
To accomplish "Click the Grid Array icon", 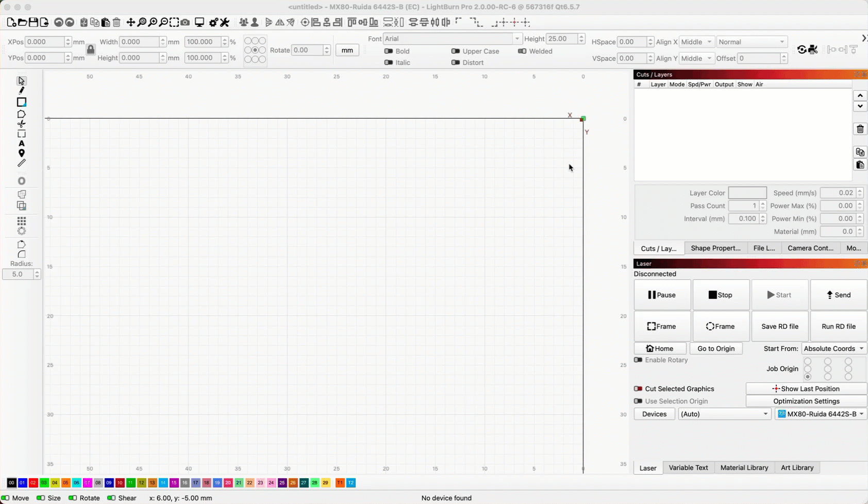I will 21,221.
